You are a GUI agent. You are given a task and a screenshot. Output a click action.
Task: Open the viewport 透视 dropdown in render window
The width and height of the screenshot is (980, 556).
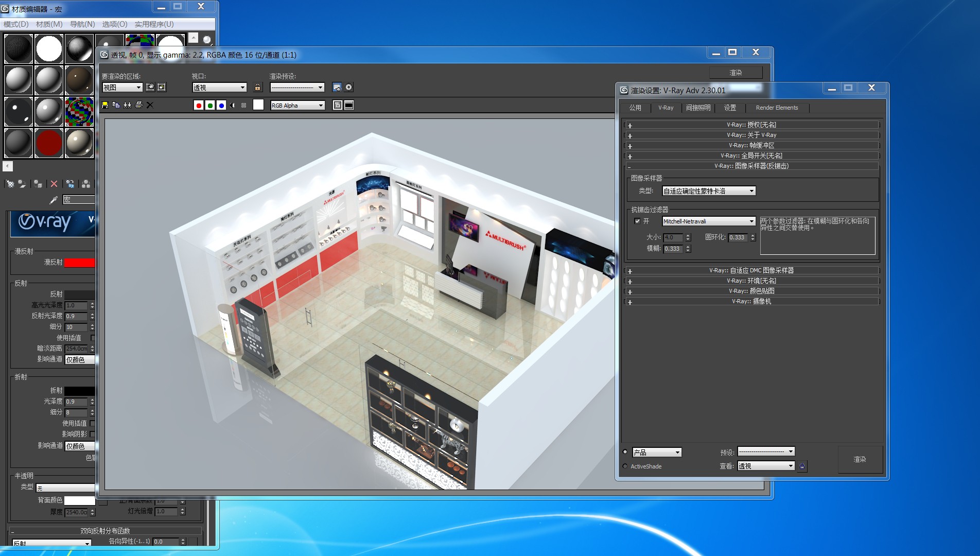click(x=219, y=88)
